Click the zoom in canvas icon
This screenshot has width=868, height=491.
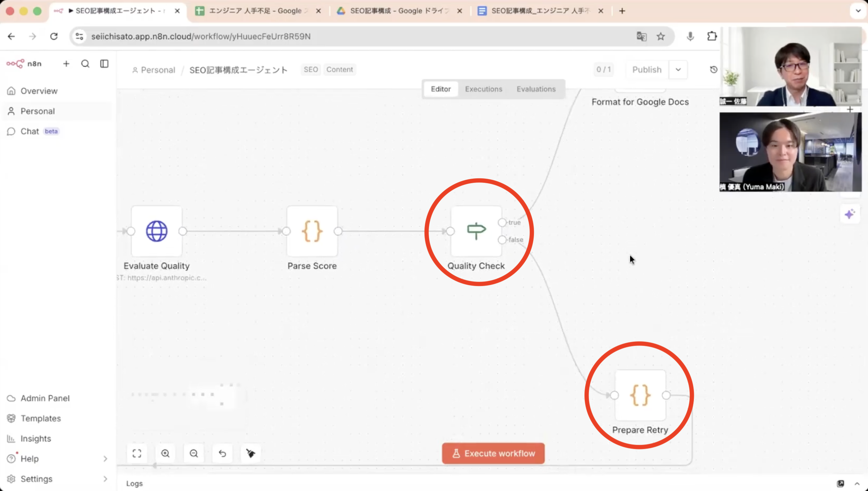click(x=165, y=454)
